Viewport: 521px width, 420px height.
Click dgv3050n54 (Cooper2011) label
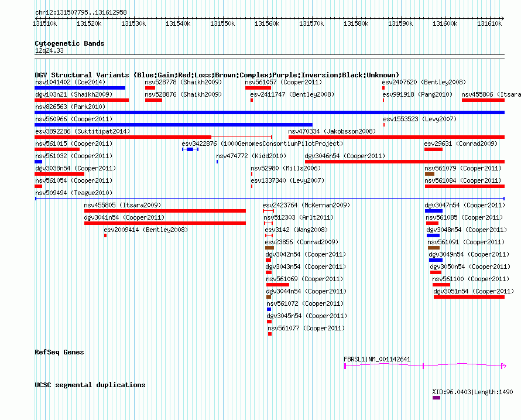click(470, 267)
